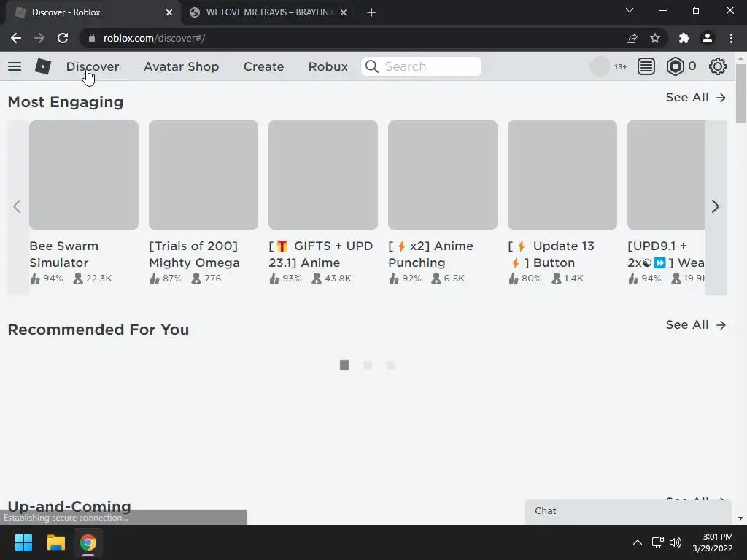
Task: Click the roblox.com/discover address bar
Action: pyautogui.click(x=352, y=38)
